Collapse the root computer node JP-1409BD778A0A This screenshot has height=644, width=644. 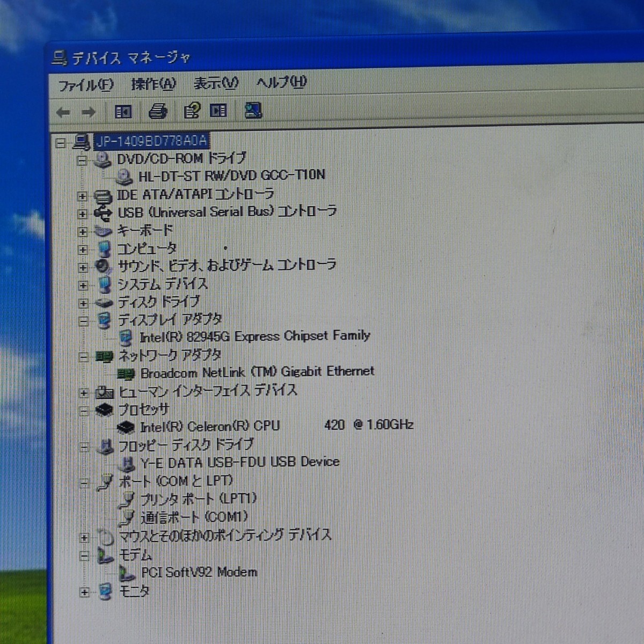(61, 143)
